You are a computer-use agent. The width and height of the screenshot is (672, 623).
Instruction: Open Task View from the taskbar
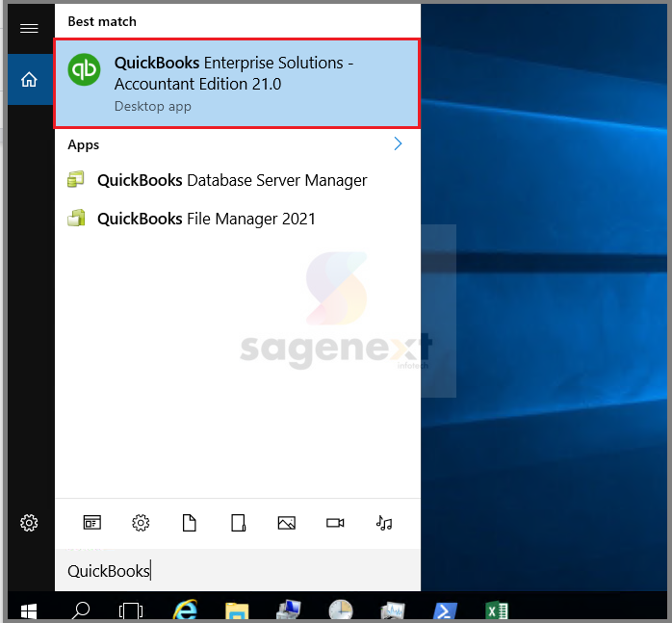click(x=130, y=610)
